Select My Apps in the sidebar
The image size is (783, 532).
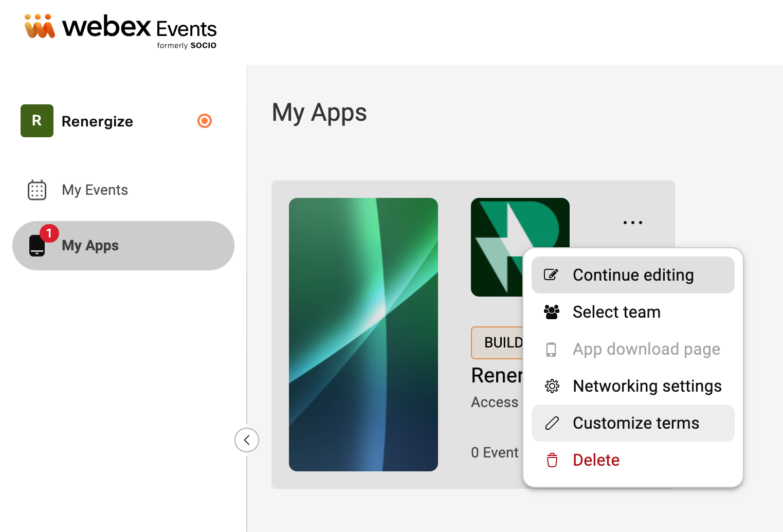(x=123, y=246)
